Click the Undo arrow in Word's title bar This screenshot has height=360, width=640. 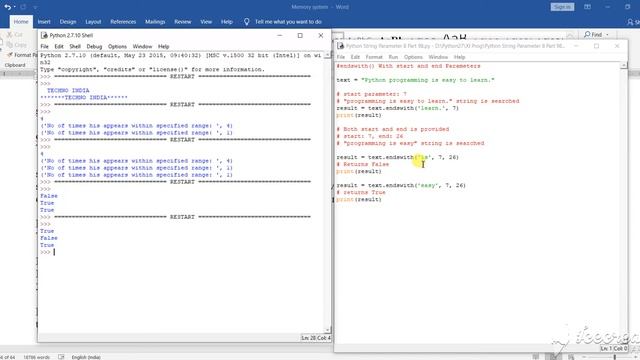7,7
